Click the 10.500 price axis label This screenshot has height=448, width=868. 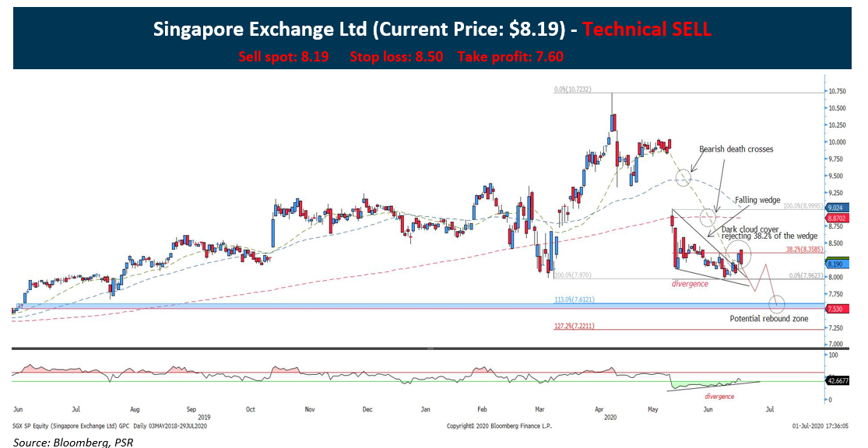point(838,108)
